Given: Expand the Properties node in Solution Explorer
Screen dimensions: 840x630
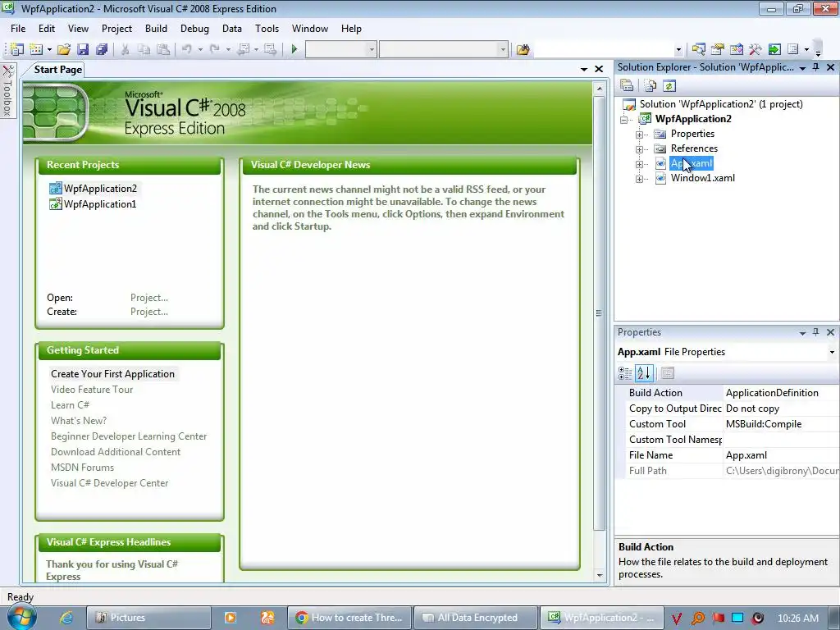Looking at the screenshot, I should pos(639,135).
